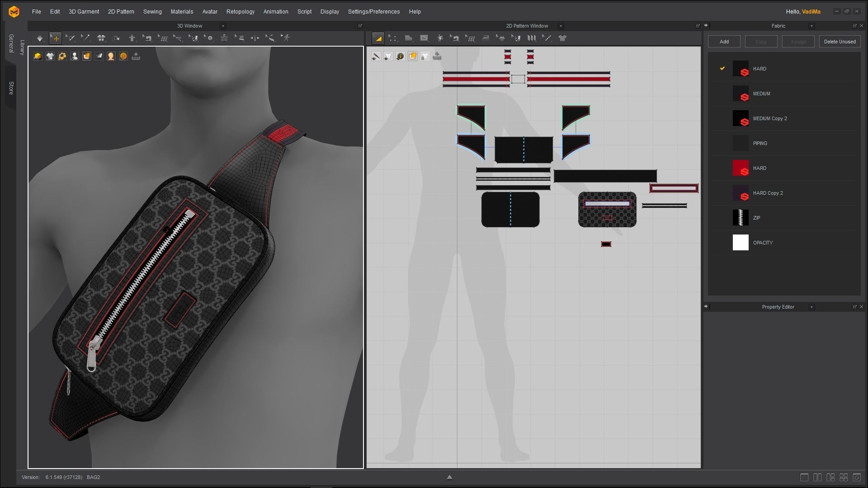Open the 3D Window dropdown

[223, 26]
